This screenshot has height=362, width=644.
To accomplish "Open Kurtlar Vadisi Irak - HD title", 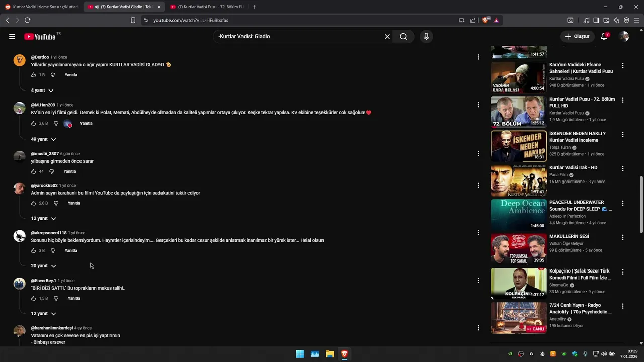I will 573,167.
